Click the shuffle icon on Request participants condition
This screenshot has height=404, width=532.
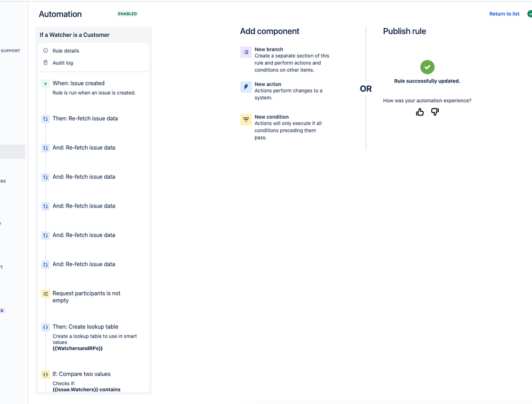(x=45, y=293)
